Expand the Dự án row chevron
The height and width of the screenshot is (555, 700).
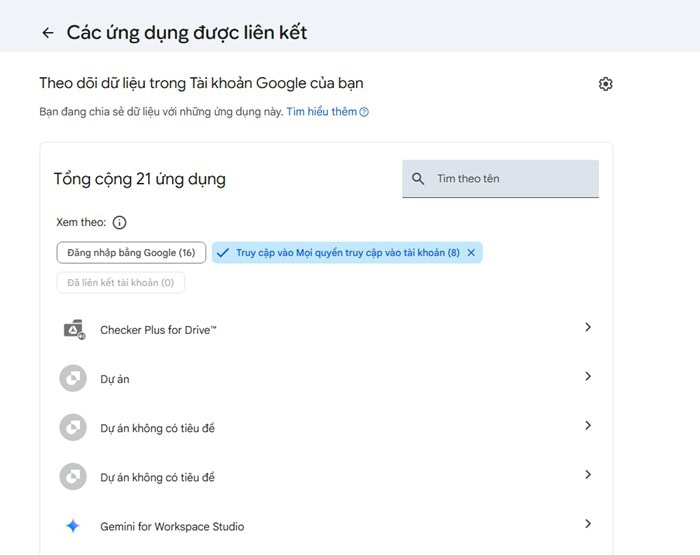[588, 376]
